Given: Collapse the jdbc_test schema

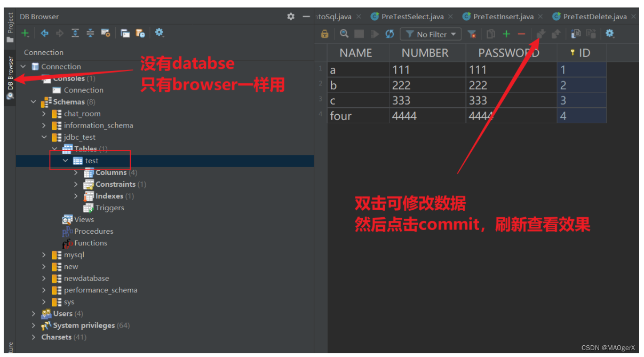Looking at the screenshot, I should point(44,137).
